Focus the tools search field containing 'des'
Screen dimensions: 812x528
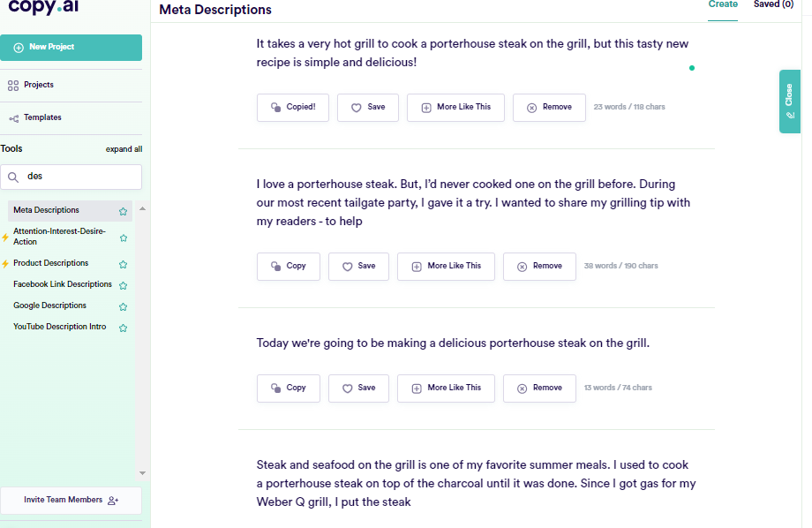79,177
